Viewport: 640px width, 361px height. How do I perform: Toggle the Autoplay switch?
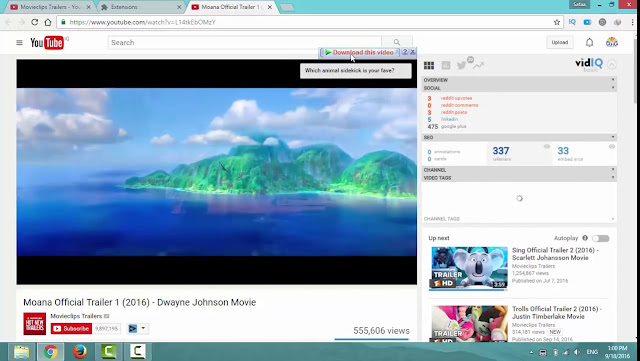(x=601, y=238)
